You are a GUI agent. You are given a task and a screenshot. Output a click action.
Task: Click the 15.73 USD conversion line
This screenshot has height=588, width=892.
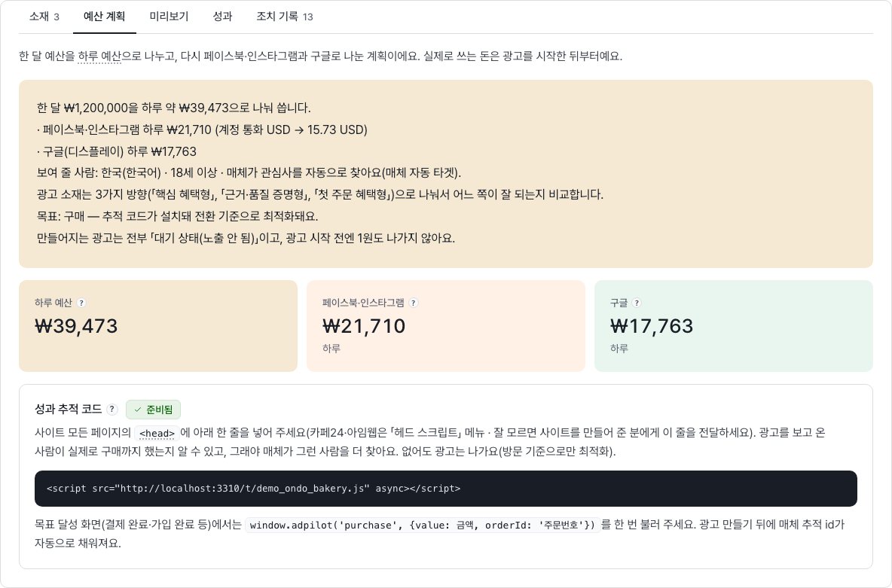(202, 129)
